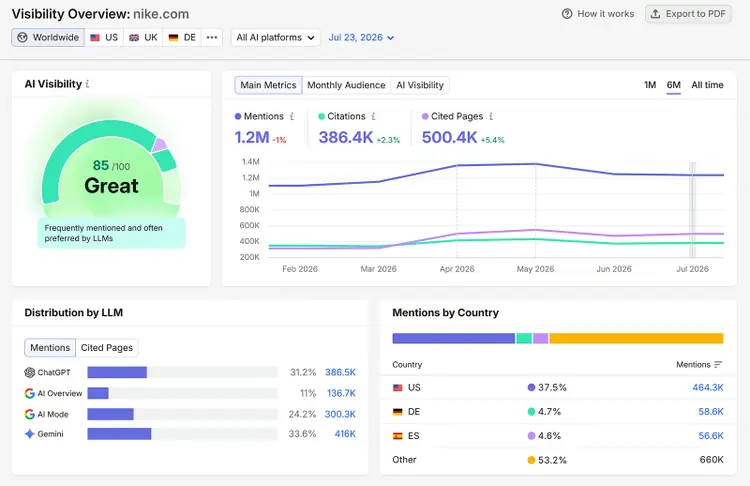Click the blue US segment in country bar
Image resolution: width=750 pixels, height=486 pixels.
pyautogui.click(x=453, y=338)
